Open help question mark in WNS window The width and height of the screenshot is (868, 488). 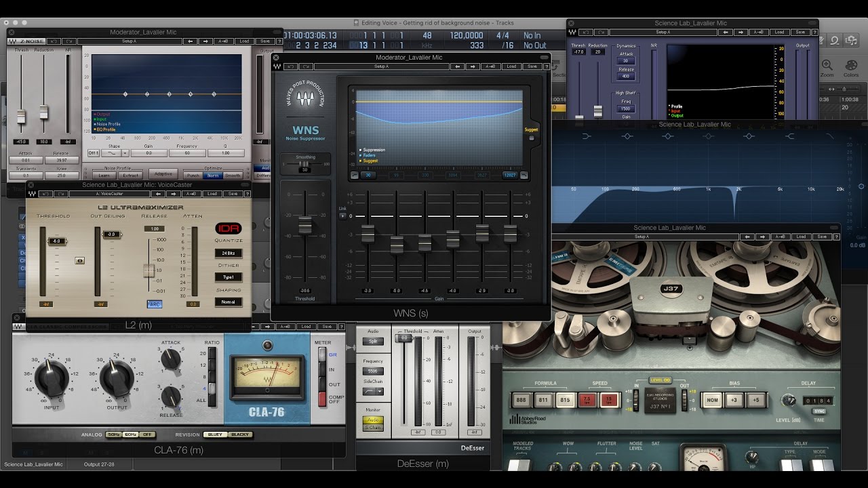[546, 66]
